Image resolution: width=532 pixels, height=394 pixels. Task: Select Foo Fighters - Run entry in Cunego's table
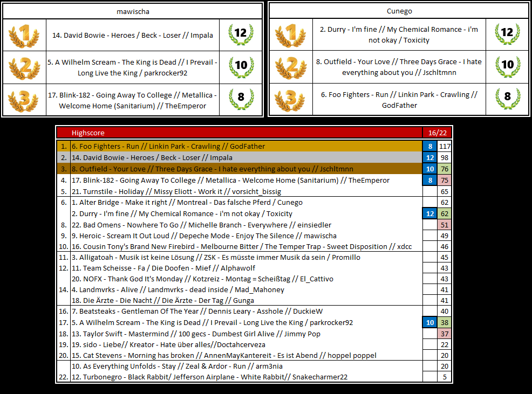tap(399, 100)
